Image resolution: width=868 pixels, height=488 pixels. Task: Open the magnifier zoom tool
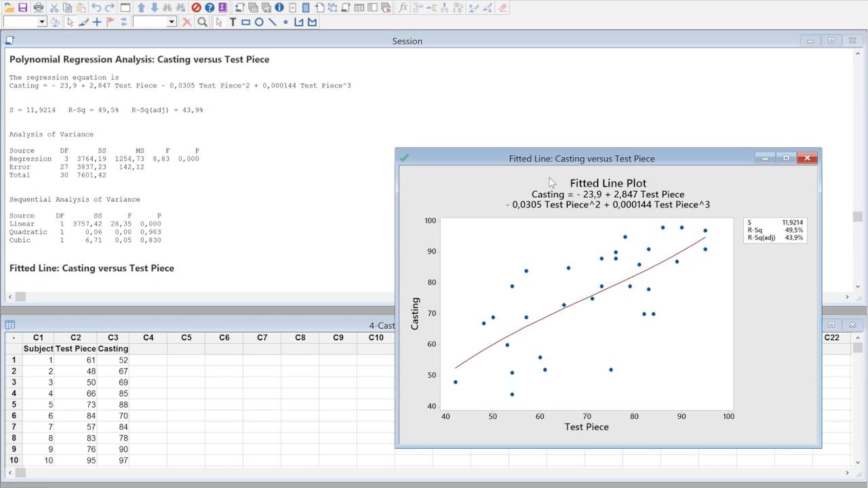coord(202,22)
